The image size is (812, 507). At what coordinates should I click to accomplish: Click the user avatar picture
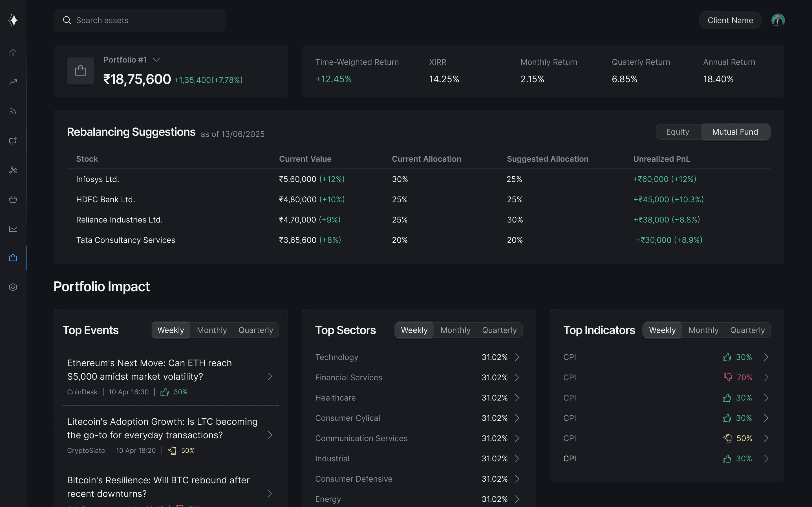[778, 20]
